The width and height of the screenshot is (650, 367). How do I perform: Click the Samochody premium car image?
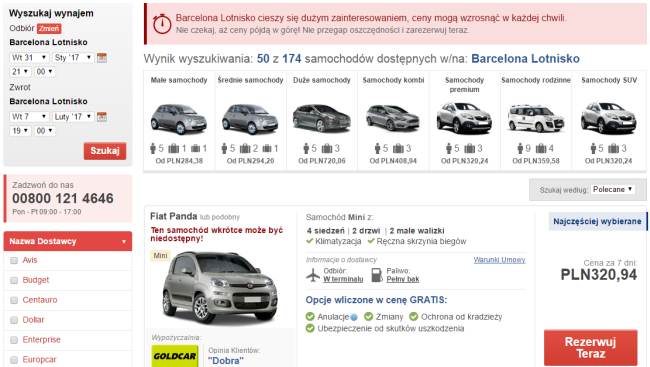pyautogui.click(x=464, y=118)
